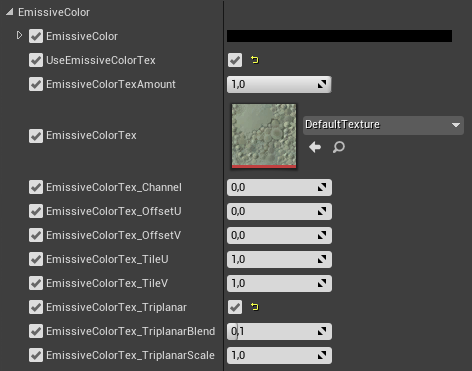Open the black EmissiveColor color picker bar
The image size is (472, 371).
[x=339, y=36]
